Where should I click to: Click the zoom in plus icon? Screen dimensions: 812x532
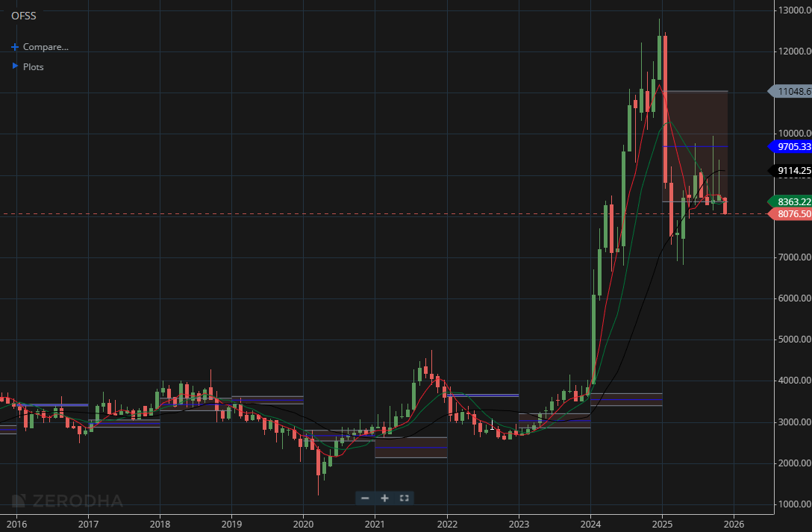pyautogui.click(x=384, y=498)
